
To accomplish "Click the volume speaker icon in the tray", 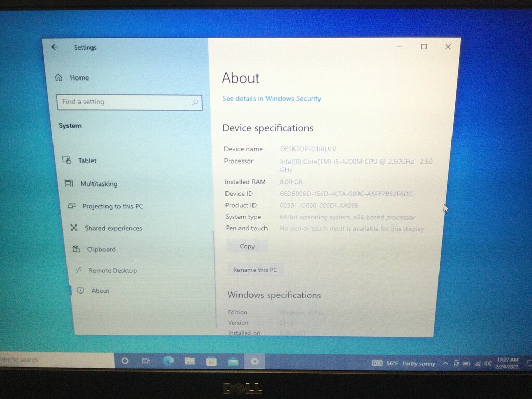I will click(x=488, y=363).
